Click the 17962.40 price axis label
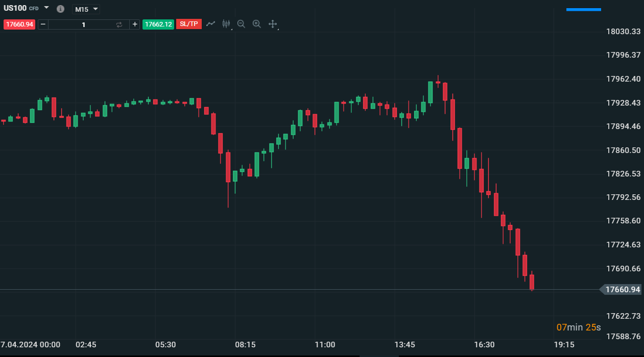Viewport: 644px width, 357px height. pos(623,79)
